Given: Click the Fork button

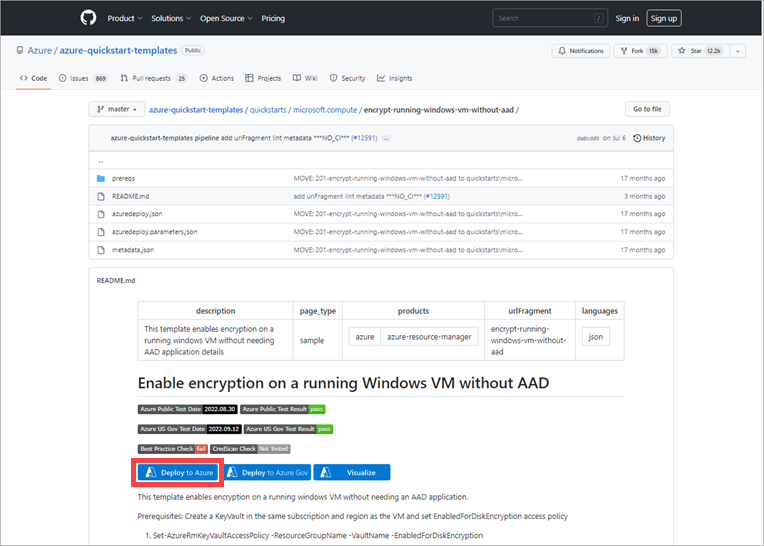Looking at the screenshot, I should (640, 51).
